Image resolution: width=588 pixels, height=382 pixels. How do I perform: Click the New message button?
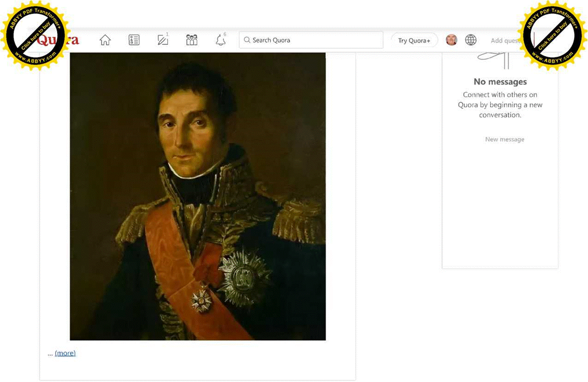pos(505,139)
